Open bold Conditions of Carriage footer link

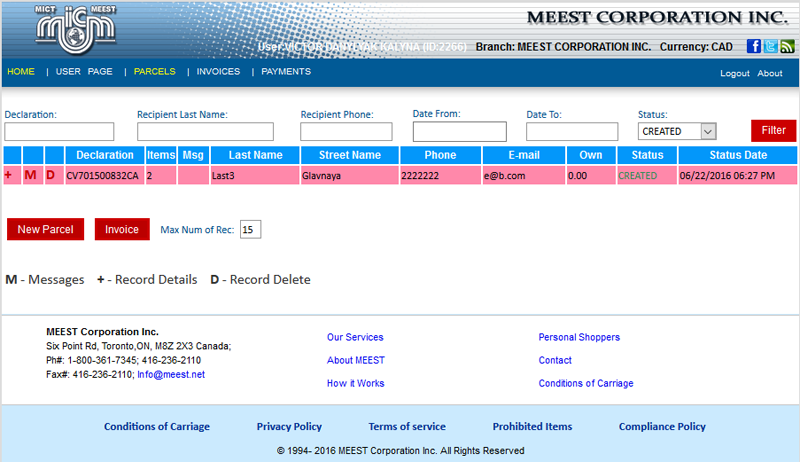pyautogui.click(x=157, y=426)
